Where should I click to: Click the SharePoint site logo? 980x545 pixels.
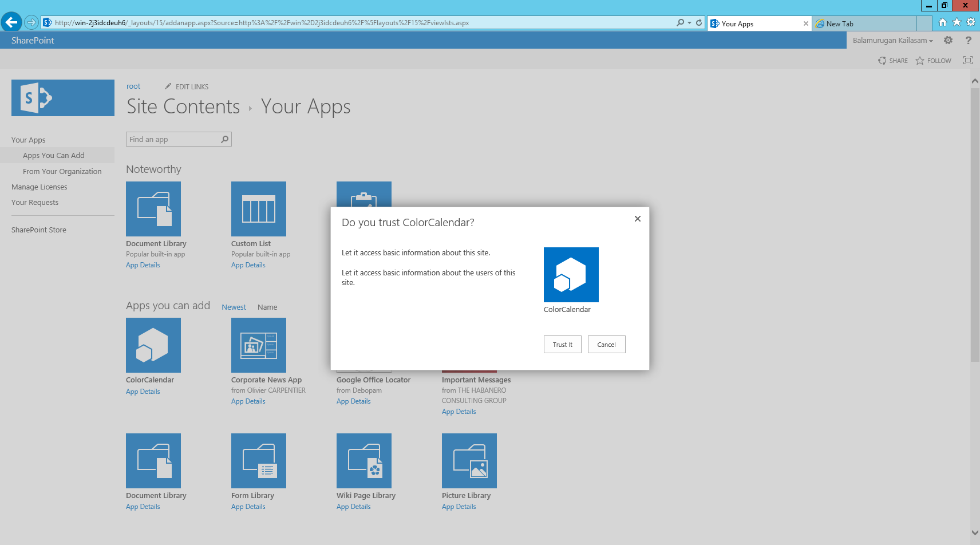point(63,98)
